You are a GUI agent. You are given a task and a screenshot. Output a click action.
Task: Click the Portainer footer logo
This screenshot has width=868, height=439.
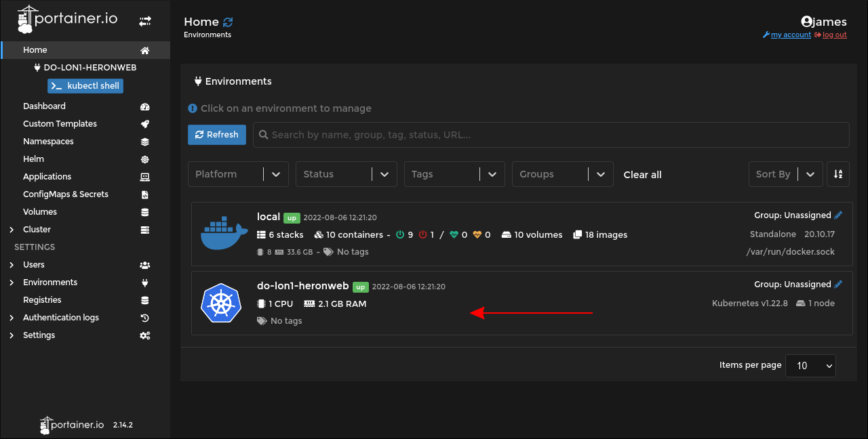click(x=72, y=425)
